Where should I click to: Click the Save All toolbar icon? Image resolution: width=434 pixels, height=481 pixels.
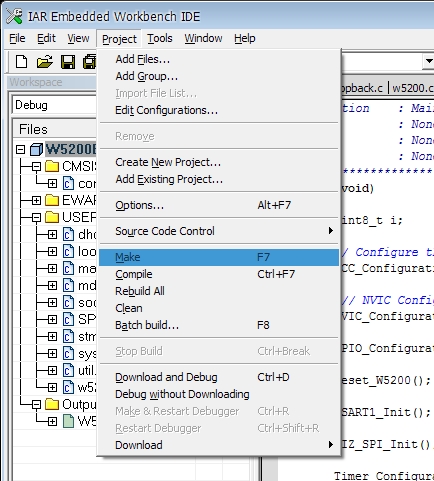click(89, 62)
